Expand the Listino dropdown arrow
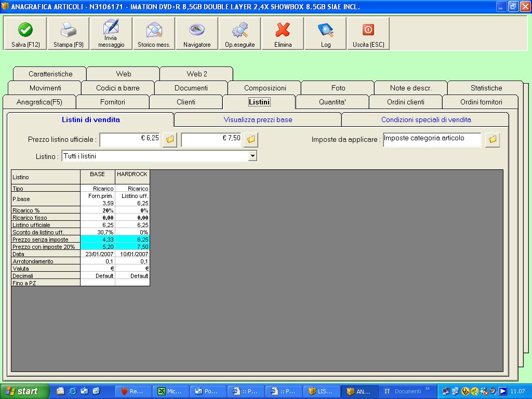 252,156
